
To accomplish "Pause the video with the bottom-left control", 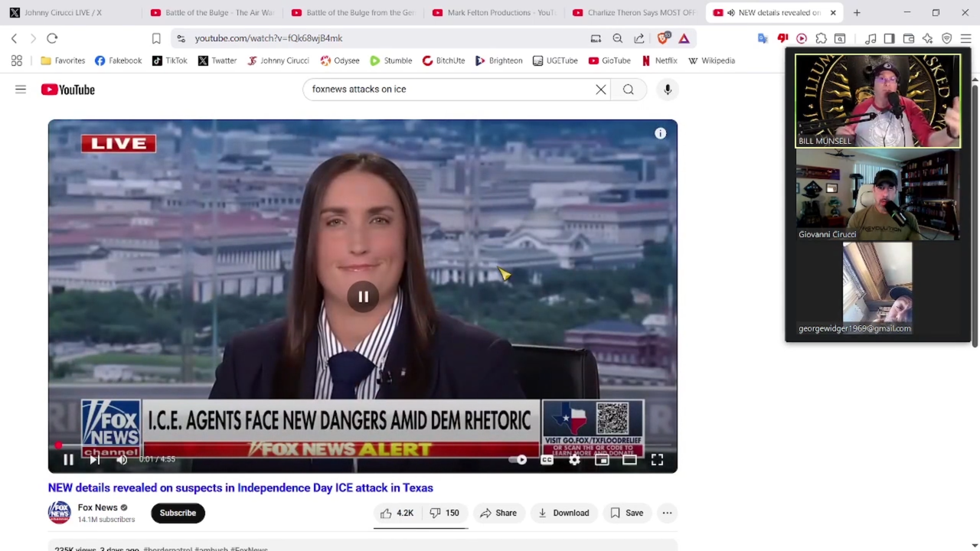I will point(68,459).
